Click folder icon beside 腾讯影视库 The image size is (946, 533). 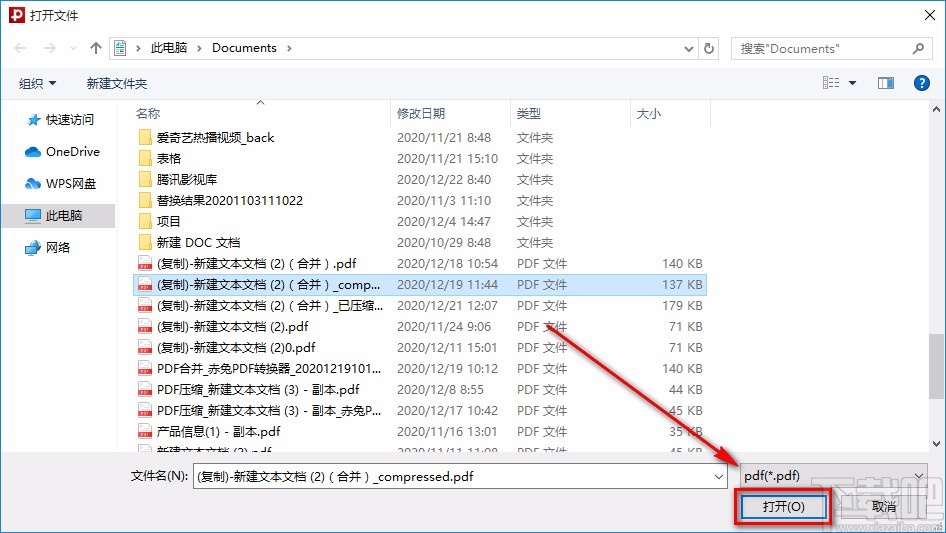(145, 179)
